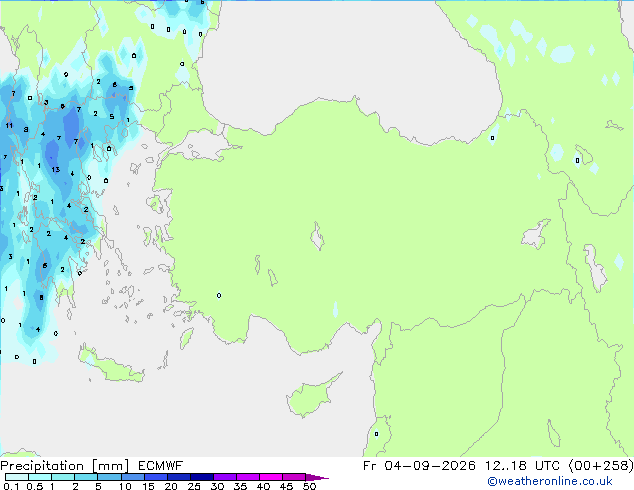Click the '12..18 UTC' time range text
Screen dimensions: 634x490
click(x=522, y=466)
